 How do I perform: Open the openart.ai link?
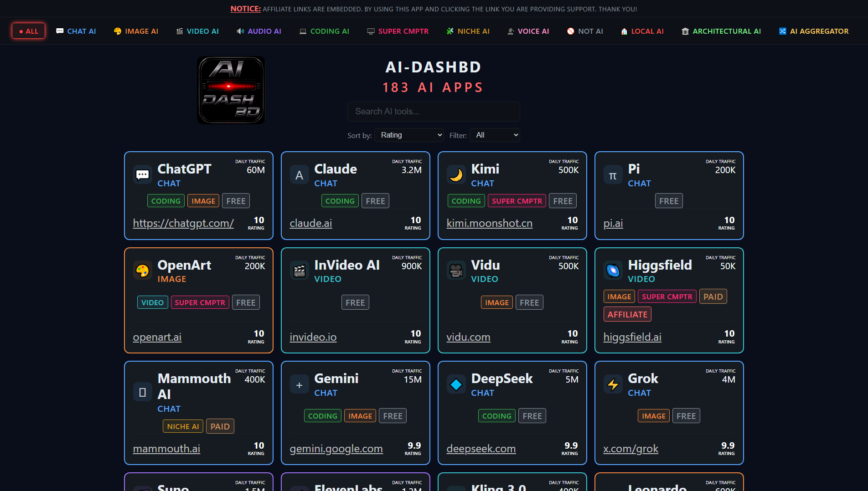[x=157, y=337]
